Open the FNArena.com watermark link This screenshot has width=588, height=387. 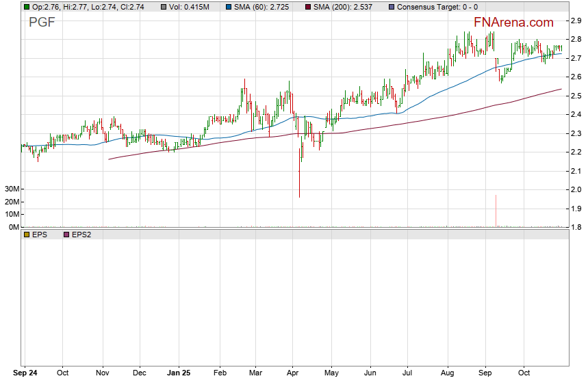[x=513, y=23]
